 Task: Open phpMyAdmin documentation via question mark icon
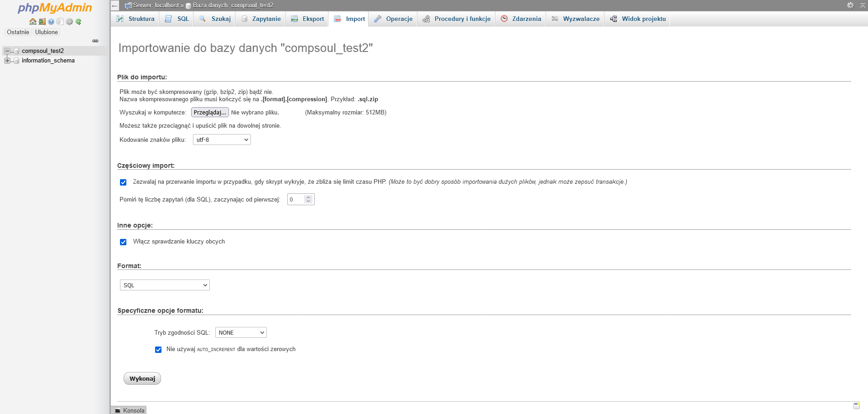(x=51, y=21)
